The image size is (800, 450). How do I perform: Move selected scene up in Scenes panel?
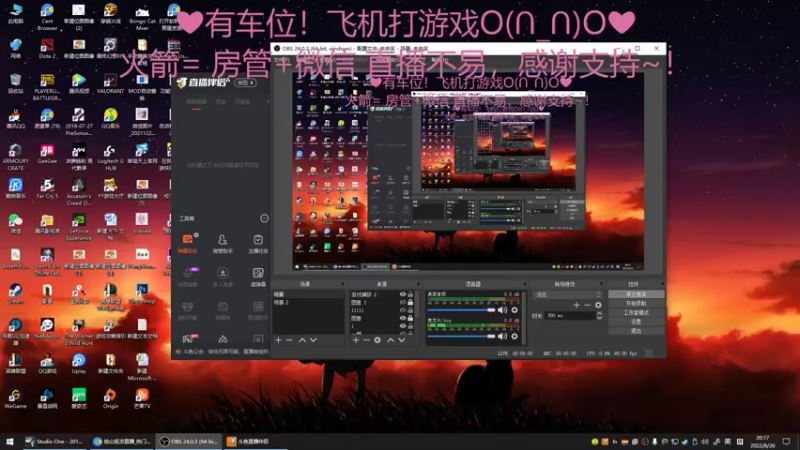click(302, 340)
